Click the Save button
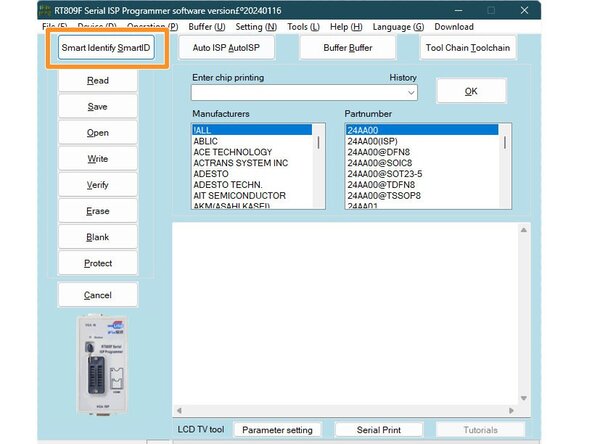The height and width of the screenshot is (444, 592). coord(98,106)
